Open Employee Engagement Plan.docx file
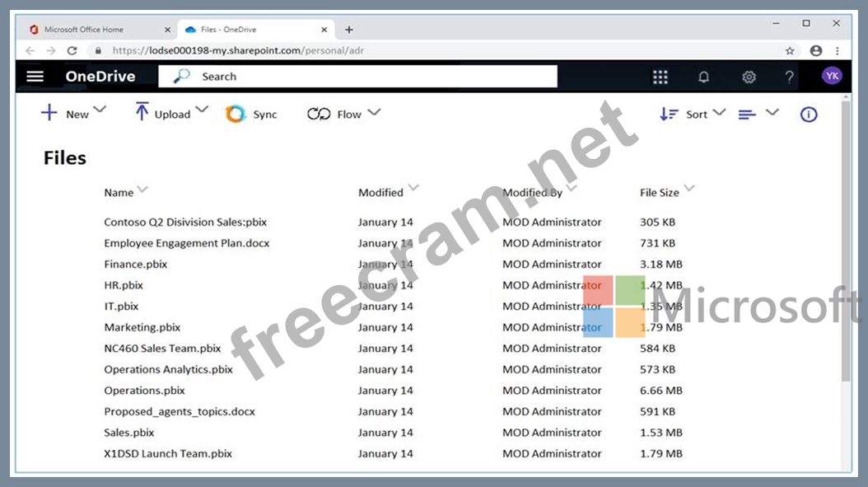The height and width of the screenshot is (487, 868). pos(187,243)
